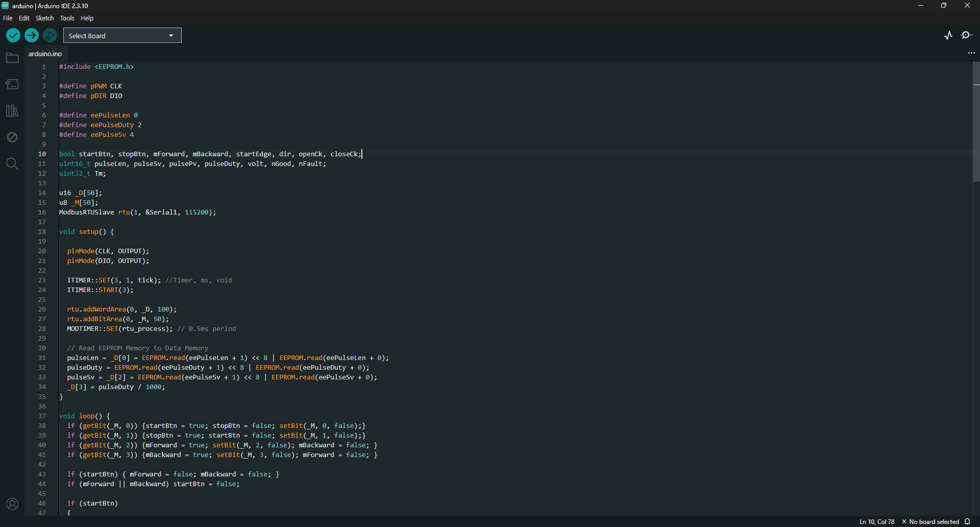The image size is (980, 527).
Task: Click the 'ITIMER::START(3);' statement
Action: 101,290
